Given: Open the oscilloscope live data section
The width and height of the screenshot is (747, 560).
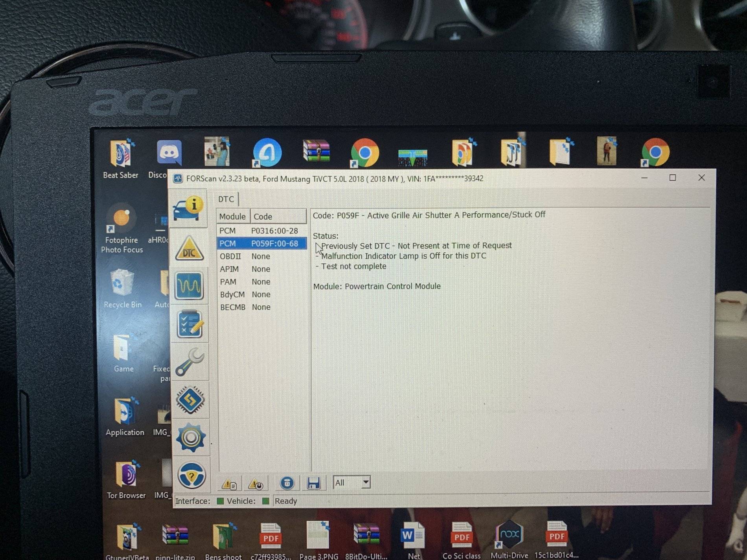Looking at the screenshot, I should click(189, 286).
